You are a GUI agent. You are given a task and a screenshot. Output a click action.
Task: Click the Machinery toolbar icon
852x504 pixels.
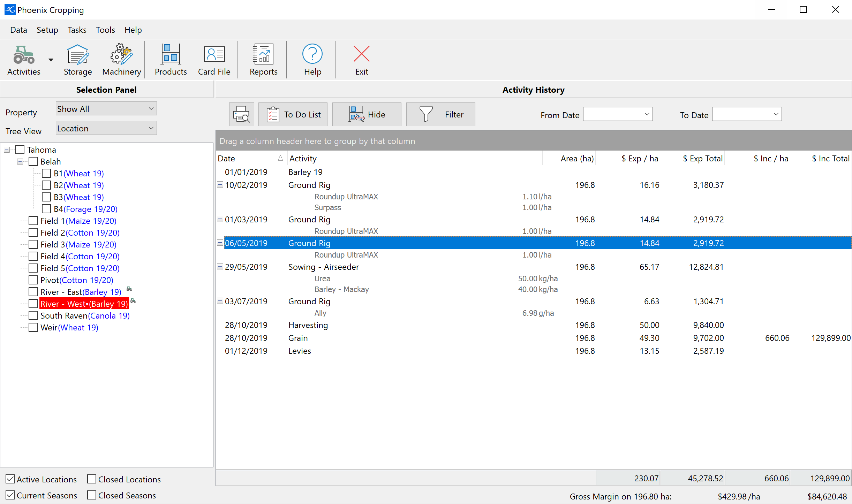[120, 59]
